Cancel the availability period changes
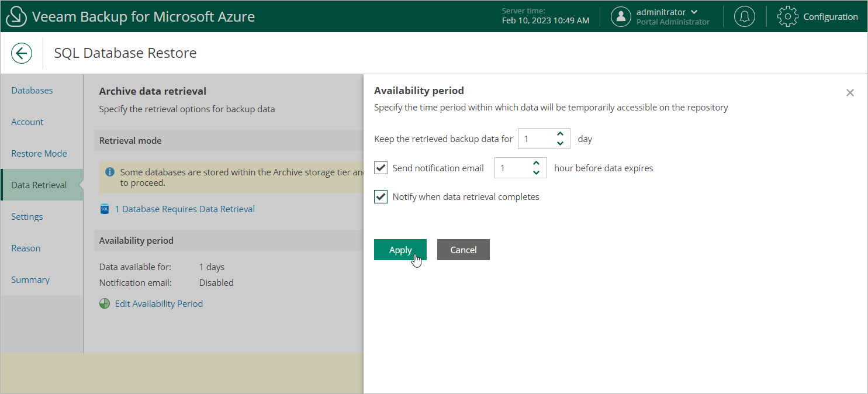Screen dimensions: 868x394 click(x=463, y=250)
